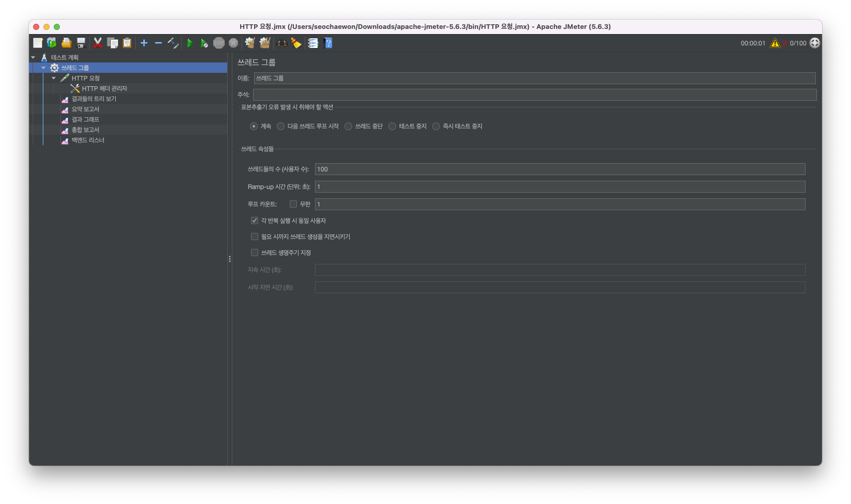Screen dimensions: 851x504
Task: Cut selected element with scissors icon
Action: [x=98, y=43]
